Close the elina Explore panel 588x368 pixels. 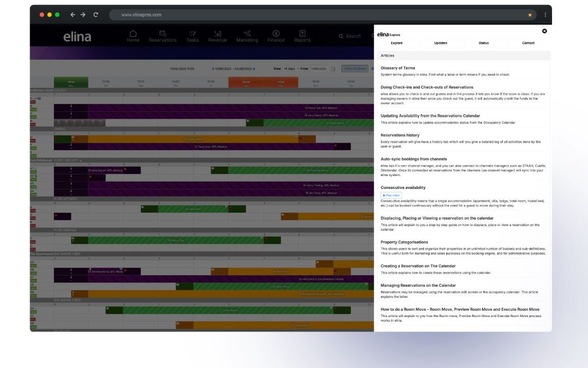coord(544,31)
